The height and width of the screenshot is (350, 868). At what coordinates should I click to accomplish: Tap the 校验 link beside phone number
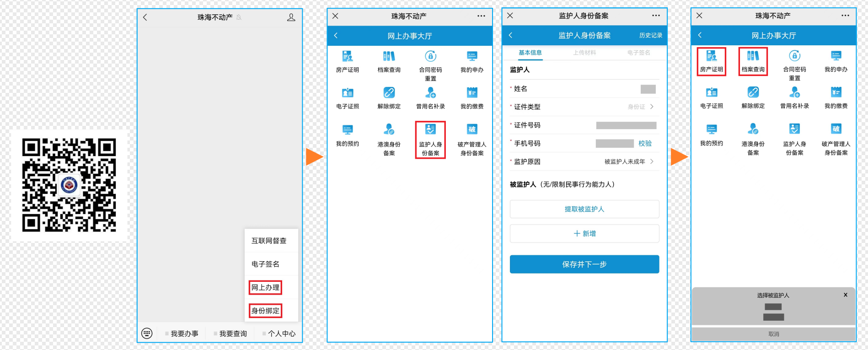[645, 143]
